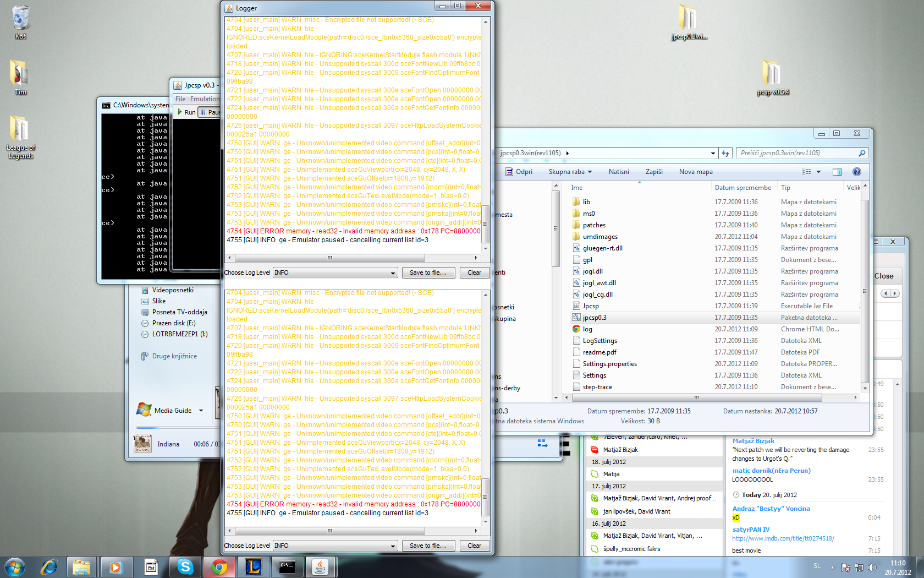Select the pcsp v0.5.4 desktop folder
Viewport: 924px width, 578px height.
pyautogui.click(x=772, y=77)
